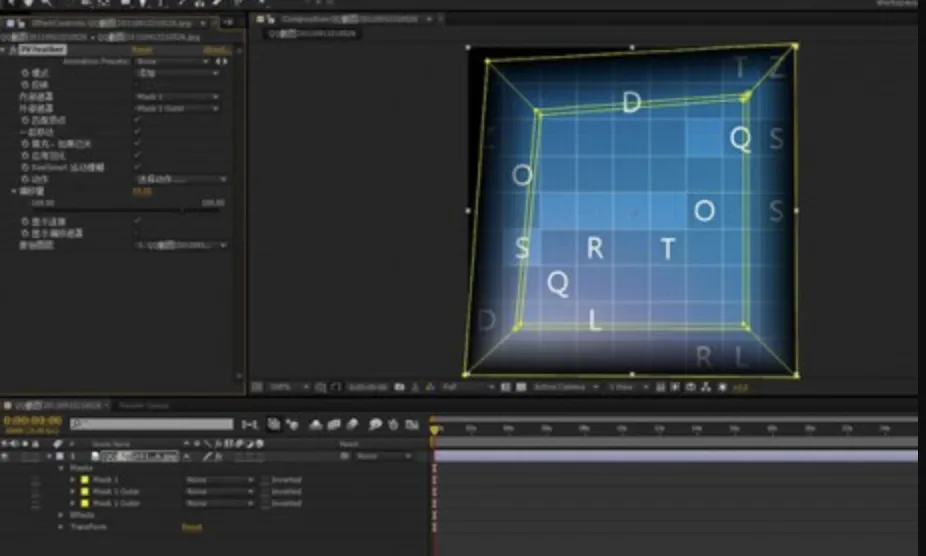Image resolution: width=926 pixels, height=556 pixels.
Task: Open the Animation Presets dropdown
Action: click(172, 61)
